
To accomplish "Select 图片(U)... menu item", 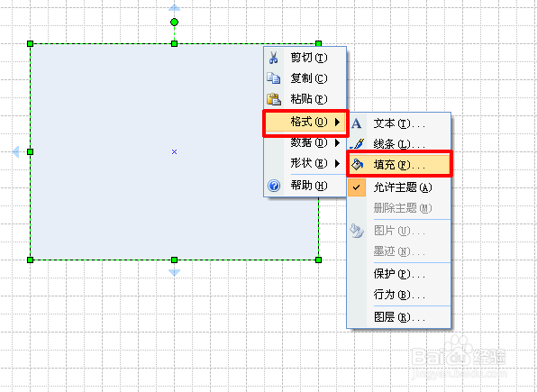I will click(399, 231).
